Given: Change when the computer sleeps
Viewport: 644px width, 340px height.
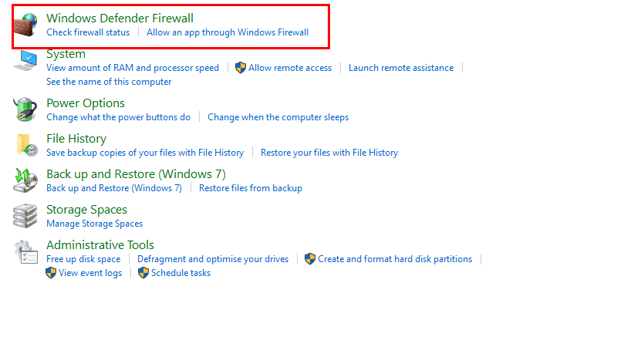Looking at the screenshot, I should [x=278, y=117].
